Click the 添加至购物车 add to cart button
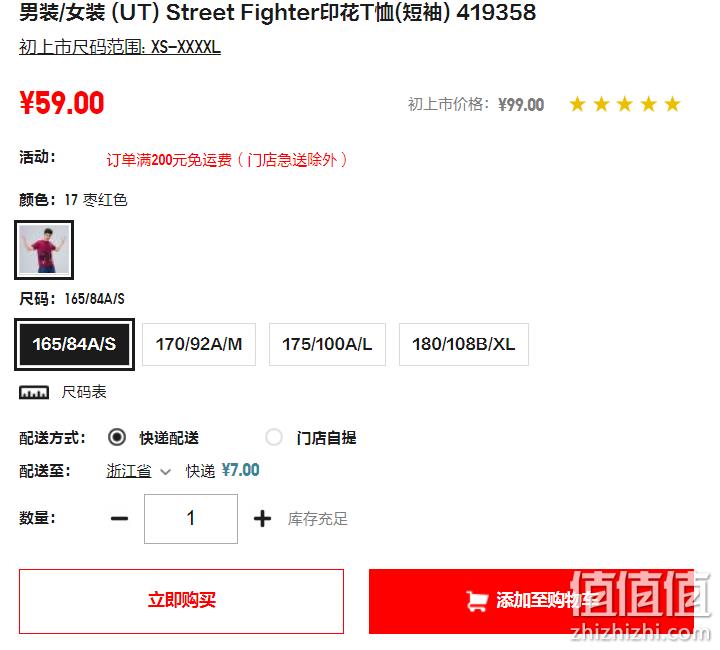The image size is (720, 650). [x=531, y=601]
